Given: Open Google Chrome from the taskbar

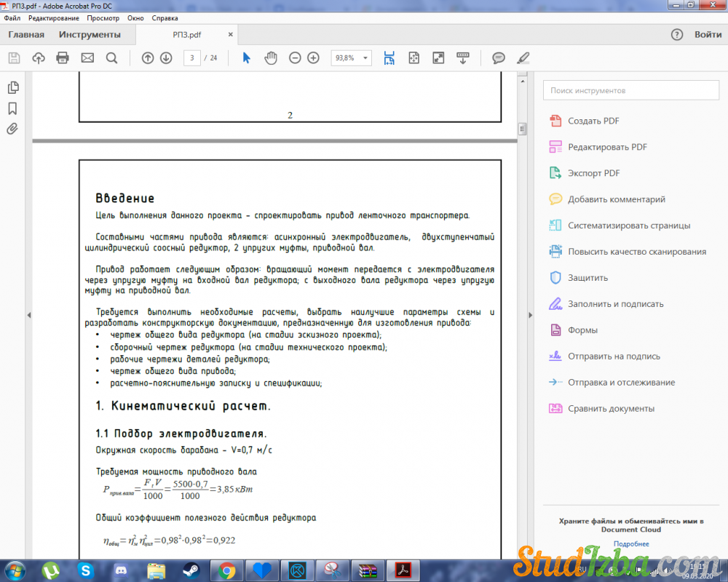Looking at the screenshot, I should 226,570.
